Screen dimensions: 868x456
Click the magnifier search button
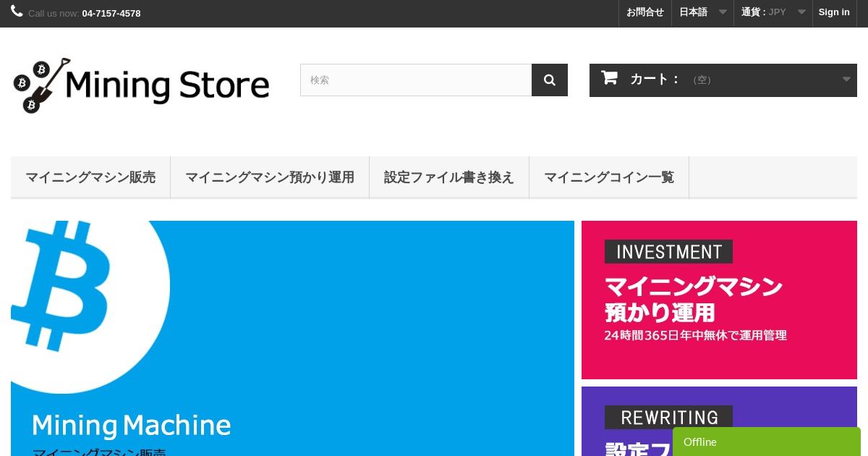click(550, 80)
